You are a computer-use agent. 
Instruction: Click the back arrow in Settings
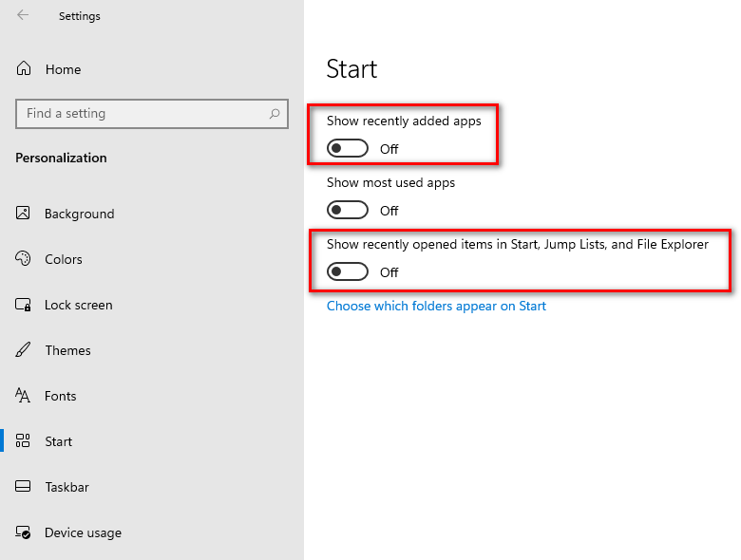23,15
